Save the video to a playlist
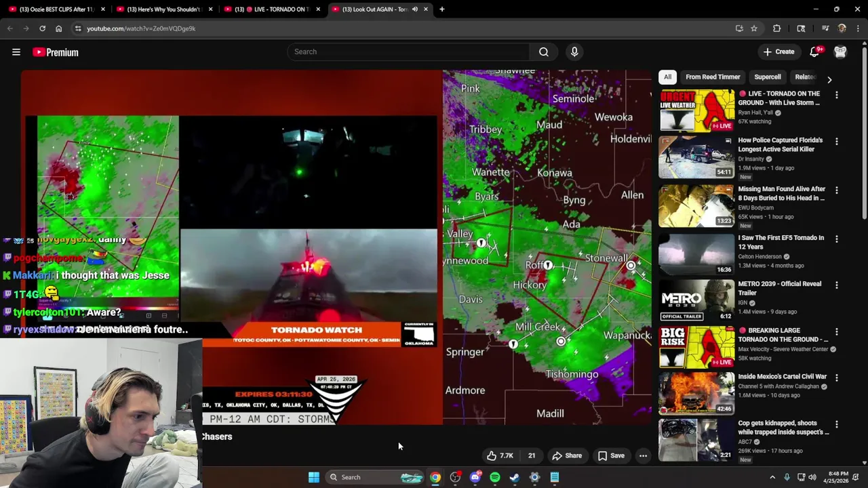 tap(611, 455)
